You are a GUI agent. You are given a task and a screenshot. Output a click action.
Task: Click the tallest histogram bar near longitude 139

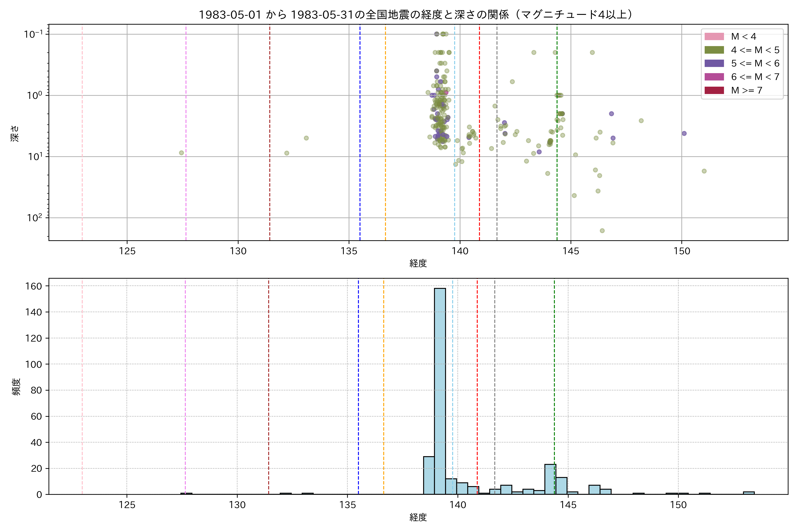pyautogui.click(x=440, y=390)
